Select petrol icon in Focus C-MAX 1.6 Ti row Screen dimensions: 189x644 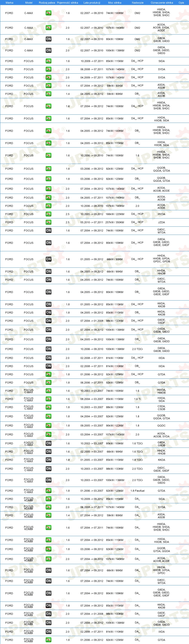[x=49, y=399]
